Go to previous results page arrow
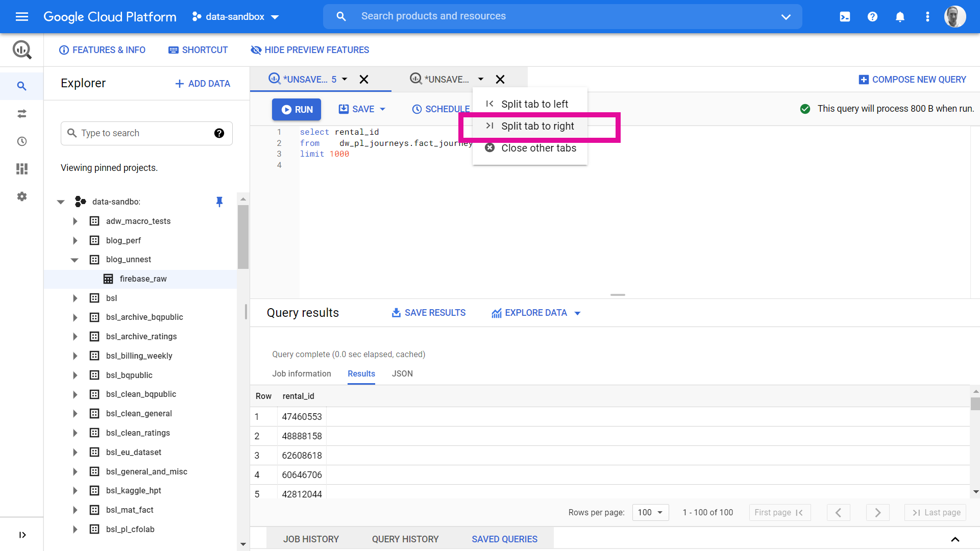This screenshot has height=551, width=980. pos(838,512)
